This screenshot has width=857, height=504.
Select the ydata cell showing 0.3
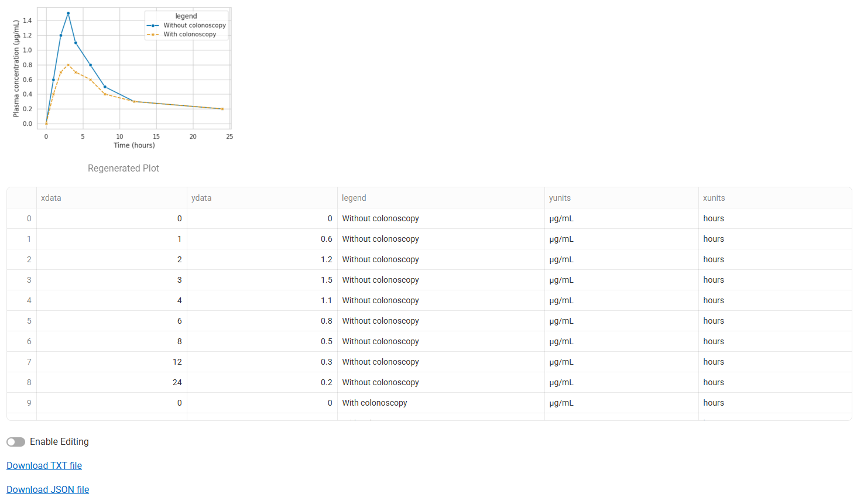(x=262, y=362)
